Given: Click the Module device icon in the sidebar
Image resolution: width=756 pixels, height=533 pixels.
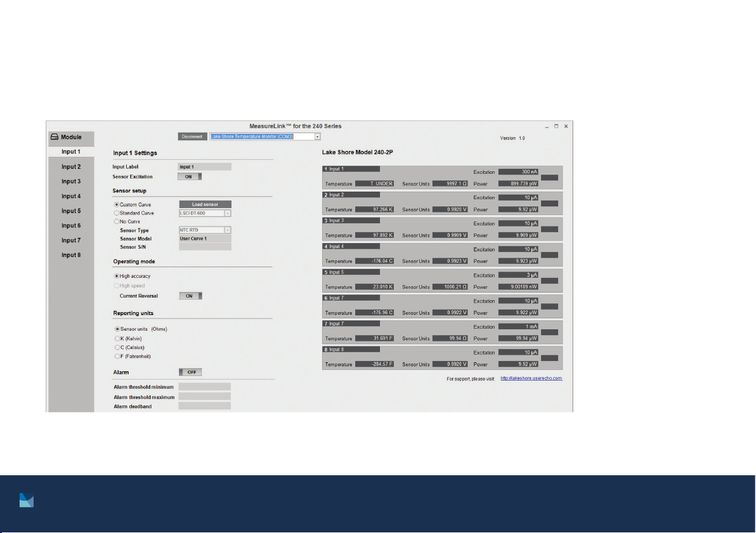Looking at the screenshot, I should pos(55,137).
